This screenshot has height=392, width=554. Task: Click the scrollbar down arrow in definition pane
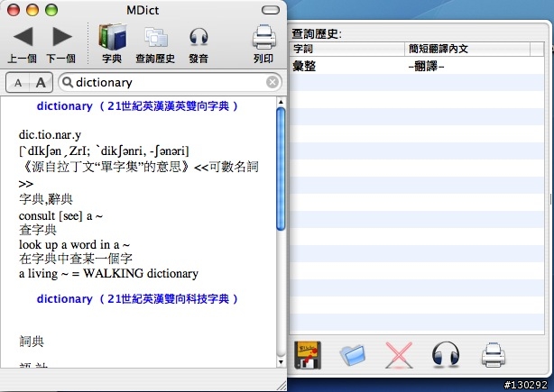(281, 362)
